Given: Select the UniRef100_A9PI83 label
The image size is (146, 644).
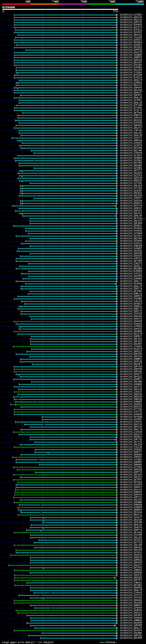Looking at the screenshot, I should (x=131, y=259).
